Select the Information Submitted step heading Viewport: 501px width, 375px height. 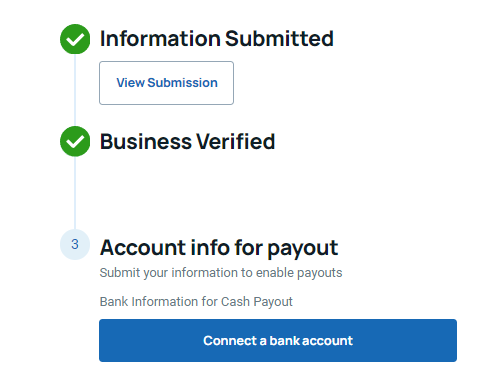[217, 39]
